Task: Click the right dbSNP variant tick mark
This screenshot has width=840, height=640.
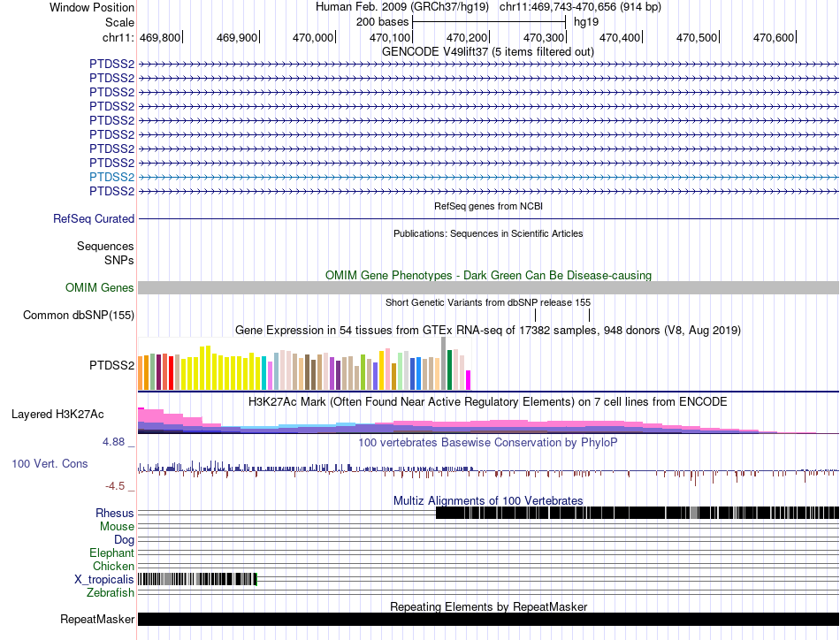Action: click(x=589, y=316)
